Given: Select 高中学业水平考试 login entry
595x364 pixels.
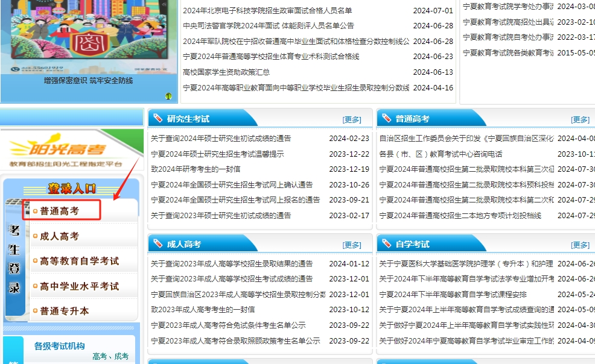Looking at the screenshot, I should pyautogui.click(x=79, y=286).
